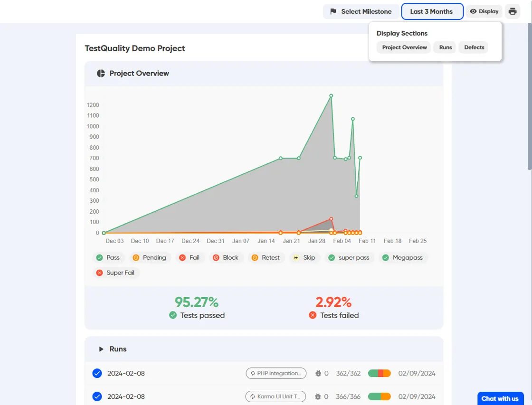
Task: Open the Karma UI Unit T... cycle tag
Action: point(275,396)
